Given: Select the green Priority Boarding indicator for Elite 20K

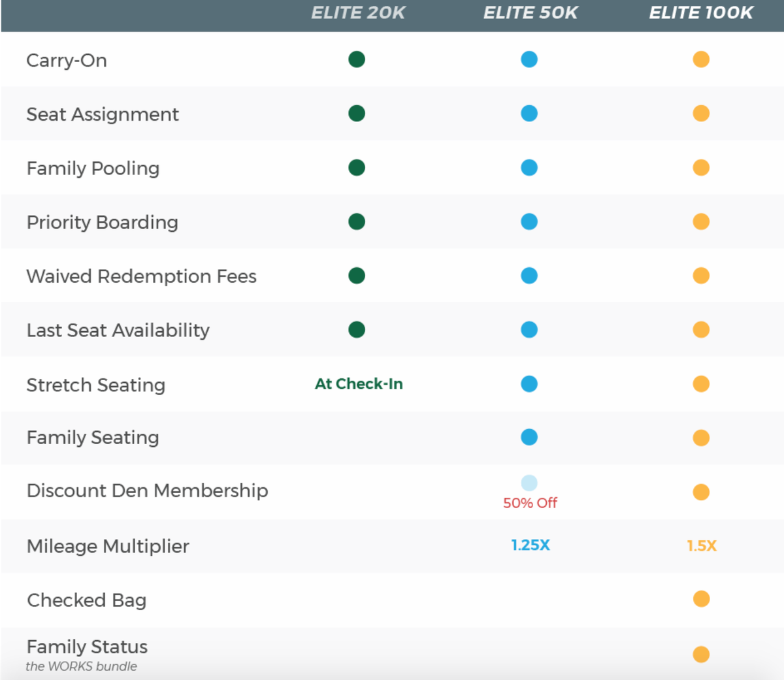Looking at the screenshot, I should [x=357, y=221].
